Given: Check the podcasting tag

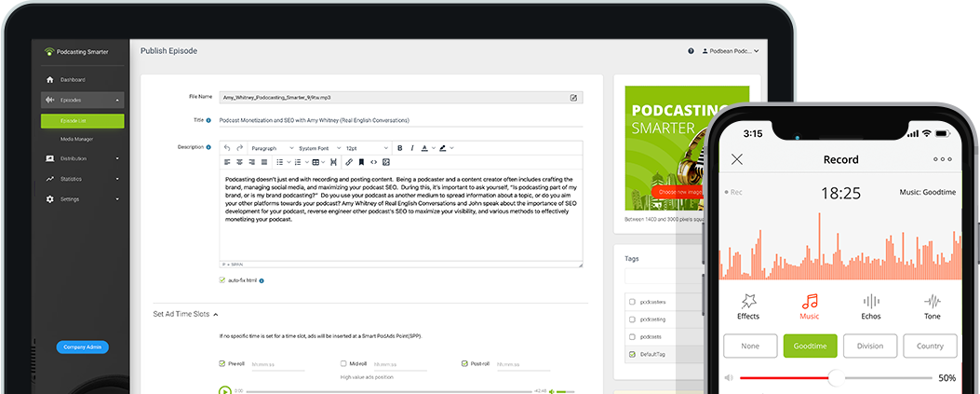Looking at the screenshot, I should pyautogui.click(x=632, y=319).
